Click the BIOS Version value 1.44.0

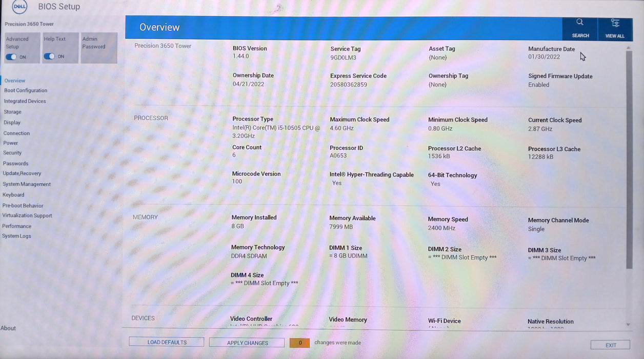pyautogui.click(x=240, y=56)
